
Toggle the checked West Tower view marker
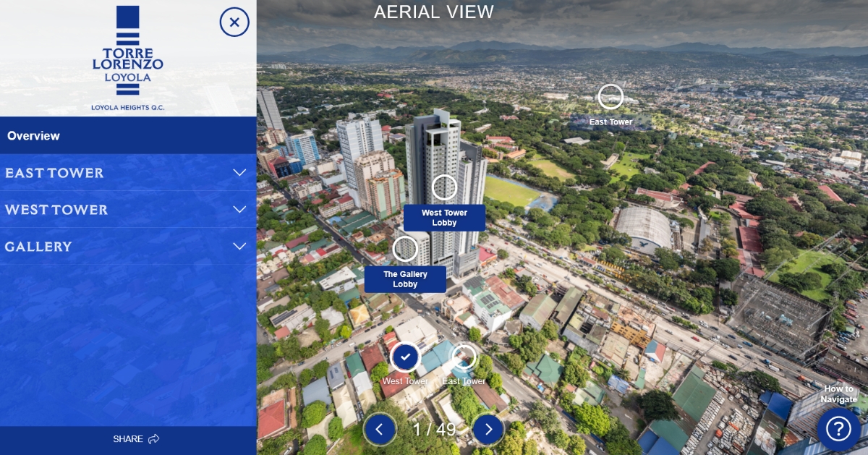(x=405, y=357)
